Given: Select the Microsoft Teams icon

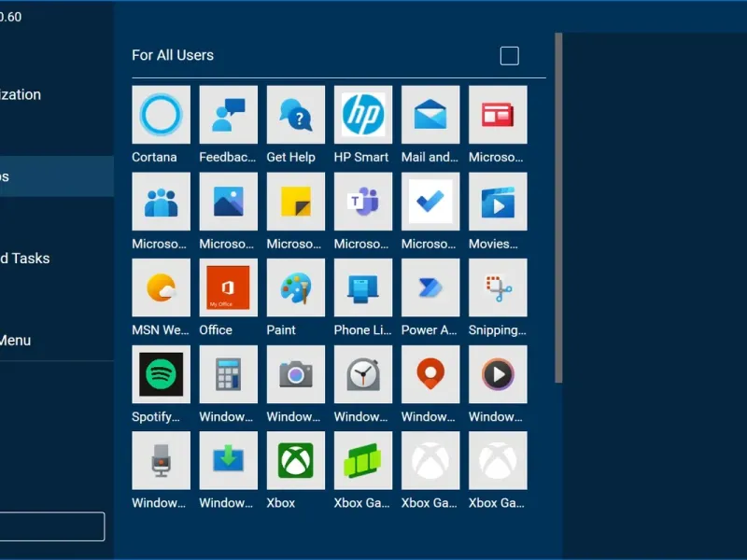Looking at the screenshot, I should click(x=363, y=202).
